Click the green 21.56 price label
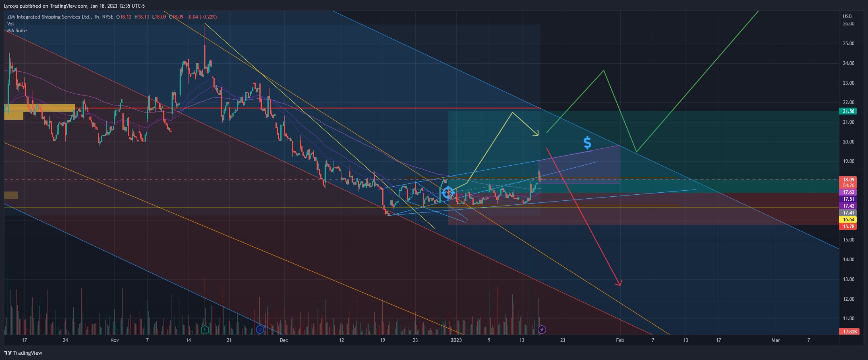The height and width of the screenshot is (360, 868). tap(849, 111)
